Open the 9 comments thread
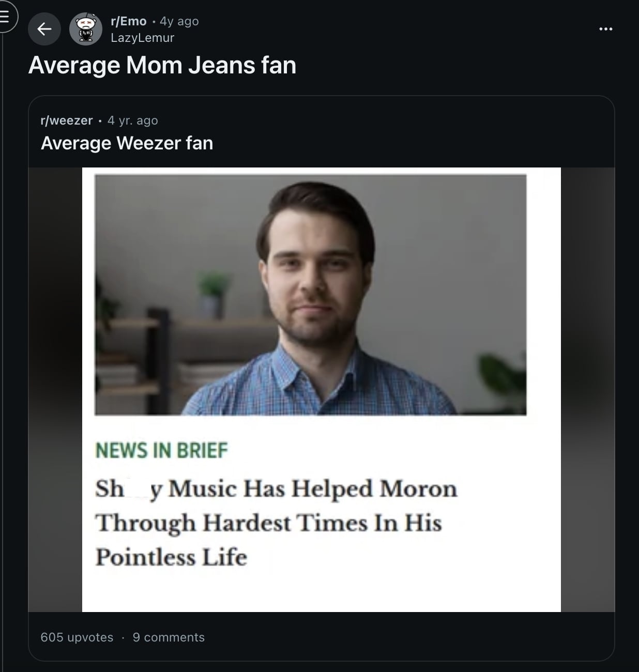The height and width of the screenshot is (672, 639). [169, 637]
